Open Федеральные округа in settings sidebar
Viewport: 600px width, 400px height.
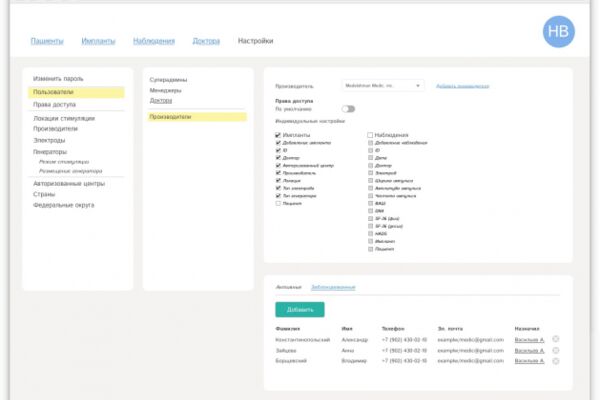(64, 205)
